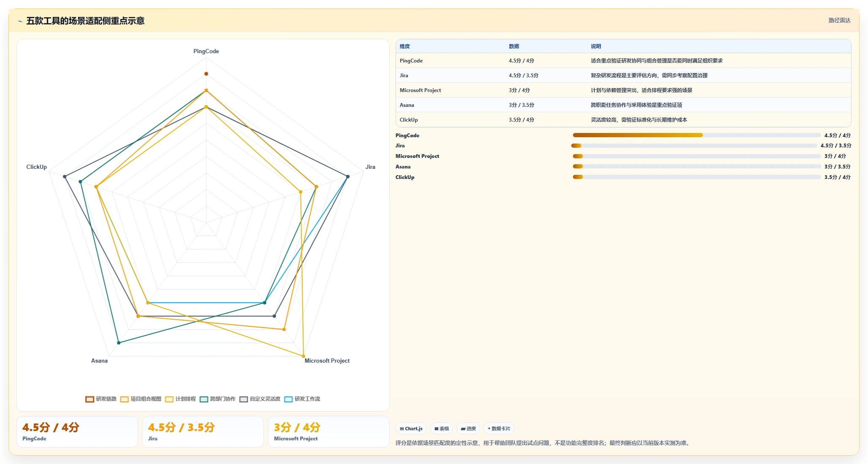Click the Jira axis label on the radar
The width and height of the screenshot is (868, 464).
click(x=370, y=167)
